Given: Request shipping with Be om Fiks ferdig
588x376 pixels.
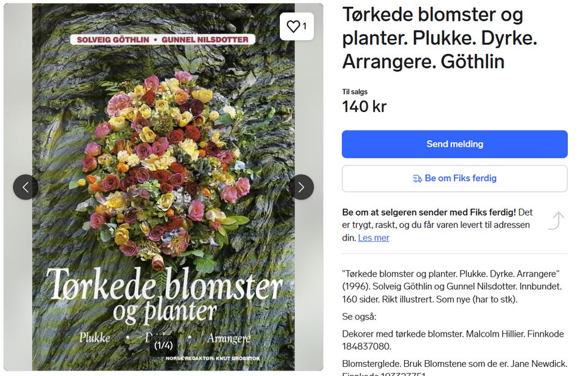Looking at the screenshot, I should click(454, 178).
